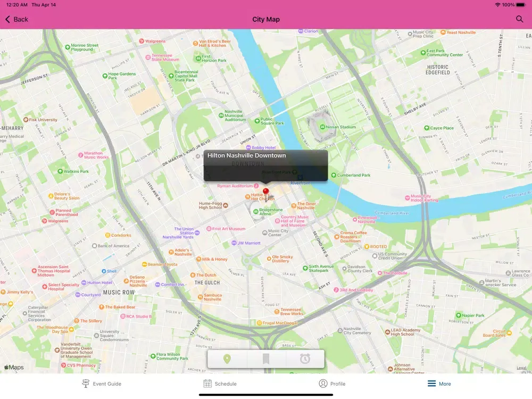This screenshot has width=532, height=399.
Task: Tap the location pin map filter button
Action: coord(227,359)
